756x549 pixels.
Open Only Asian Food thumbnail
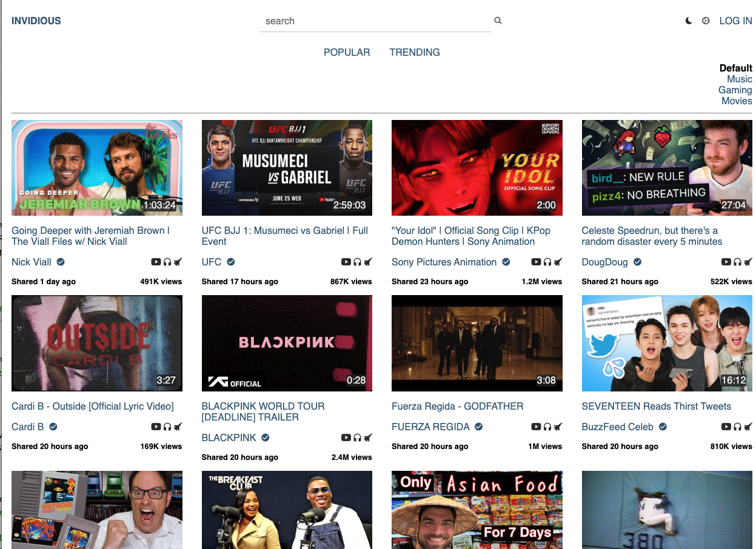[x=477, y=510]
